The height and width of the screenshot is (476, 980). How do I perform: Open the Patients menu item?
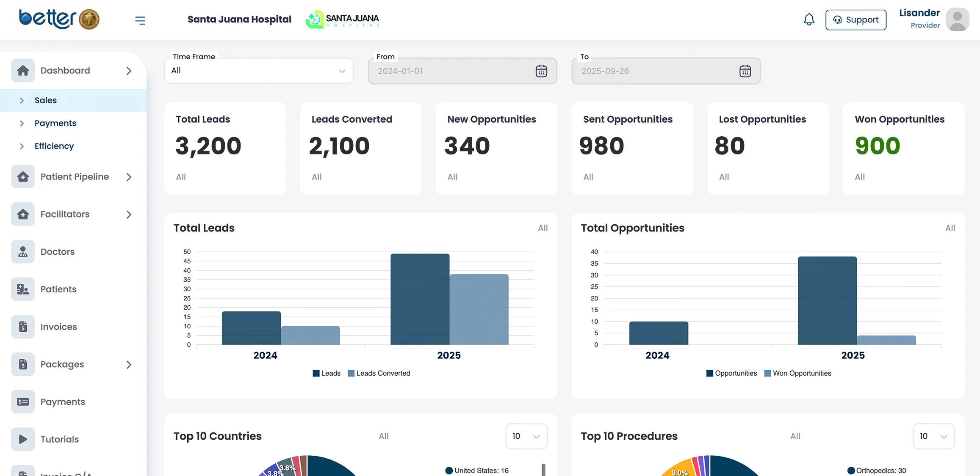tap(58, 289)
